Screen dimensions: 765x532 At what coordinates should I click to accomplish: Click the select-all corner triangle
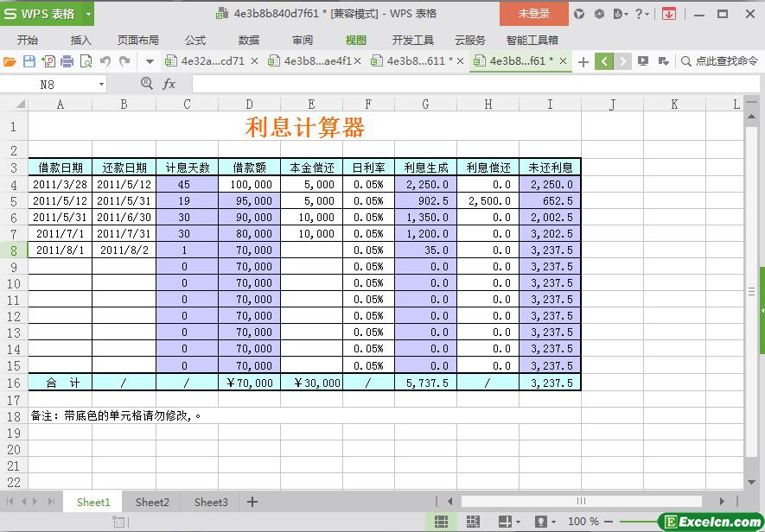point(21,104)
